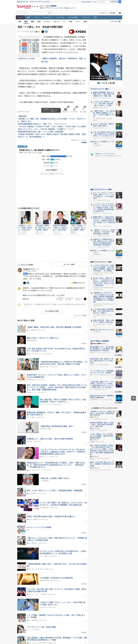The width and height of the screenshot is (138, 644).
Task: Open the 評価を検討 dropdown in top search
Action: 114,2
